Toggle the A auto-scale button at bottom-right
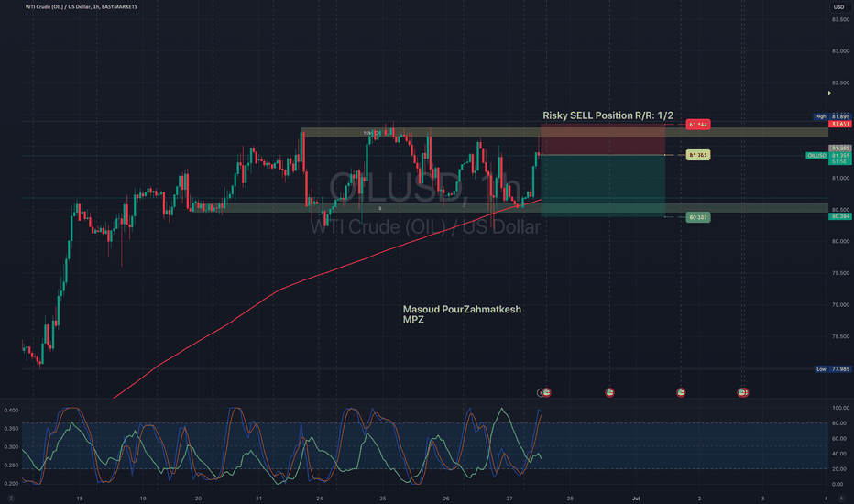This screenshot has height=504, width=854. point(841,498)
